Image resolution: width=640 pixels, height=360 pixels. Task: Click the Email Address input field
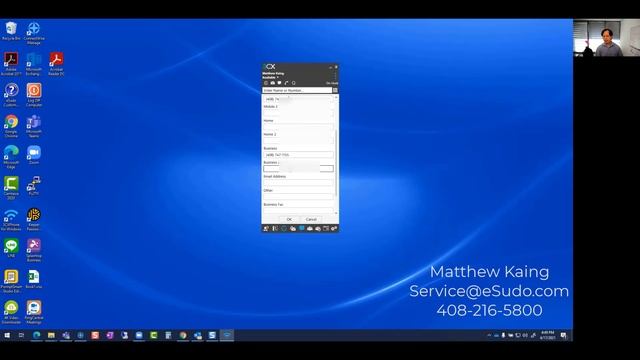click(298, 182)
